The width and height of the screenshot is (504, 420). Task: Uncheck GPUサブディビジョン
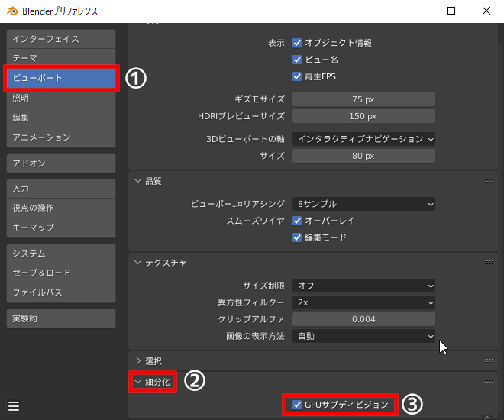tap(297, 405)
